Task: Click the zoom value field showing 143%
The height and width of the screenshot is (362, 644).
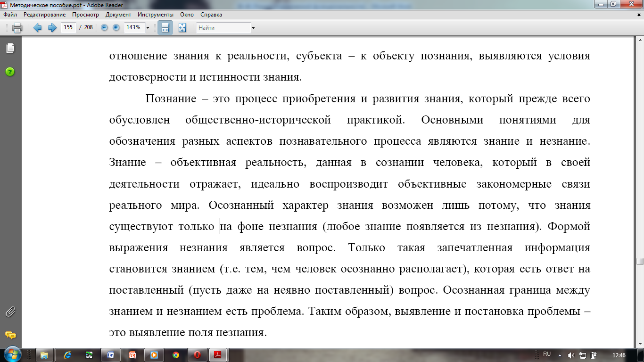Action: coord(133,27)
